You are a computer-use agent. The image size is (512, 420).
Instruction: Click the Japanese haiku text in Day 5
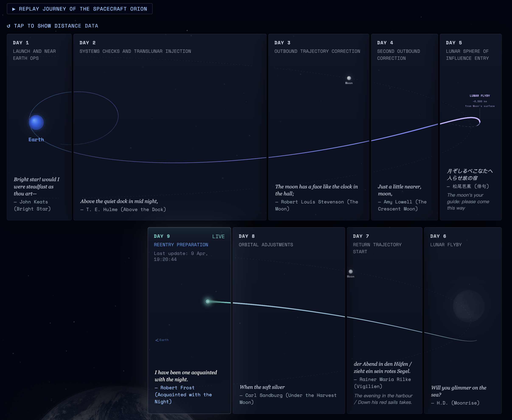point(470,175)
